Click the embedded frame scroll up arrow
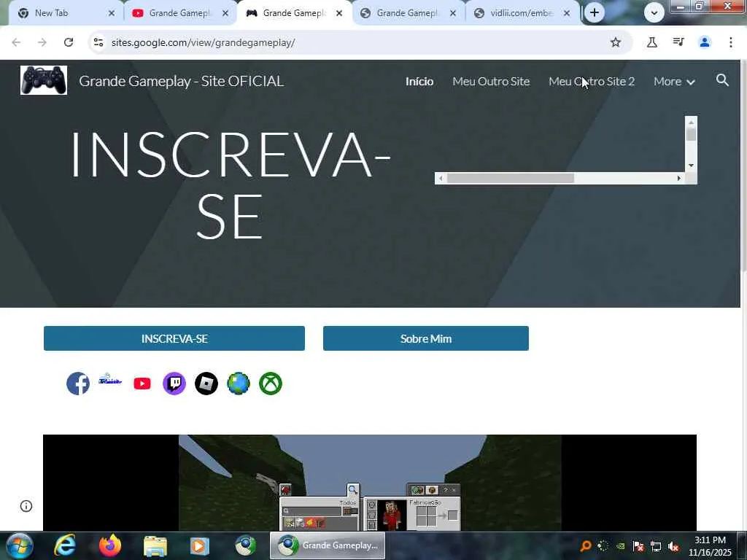This screenshot has height=560, width=747. click(692, 122)
